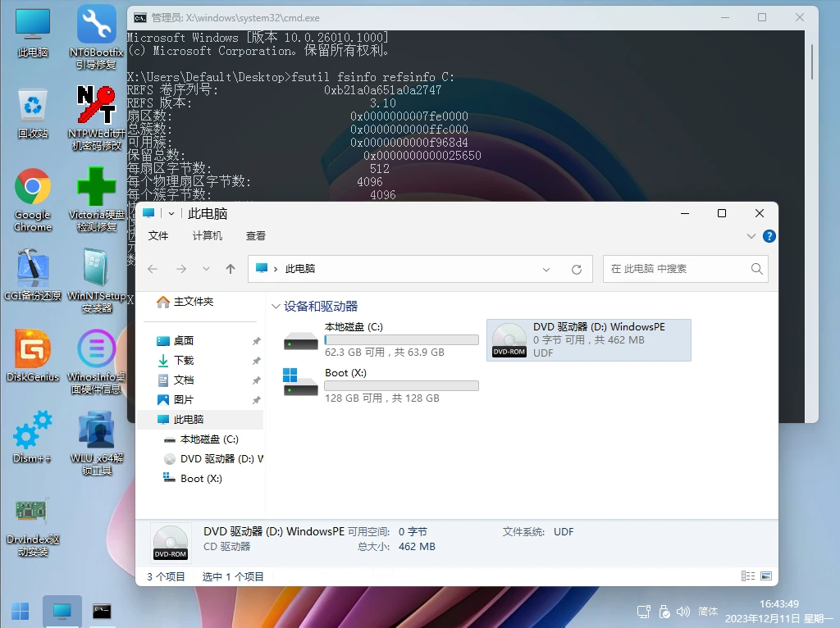
Task: Launch NTPWEdit 开机密码修改 desktop shortcut
Action: (x=97, y=118)
